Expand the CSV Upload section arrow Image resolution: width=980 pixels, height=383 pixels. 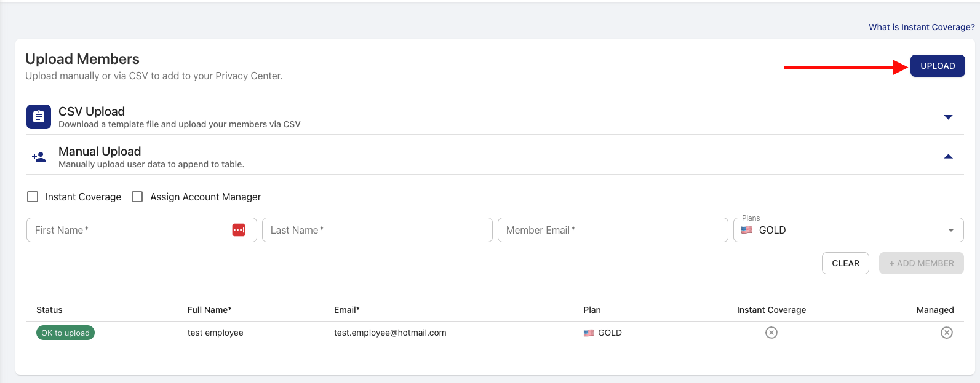point(948,117)
